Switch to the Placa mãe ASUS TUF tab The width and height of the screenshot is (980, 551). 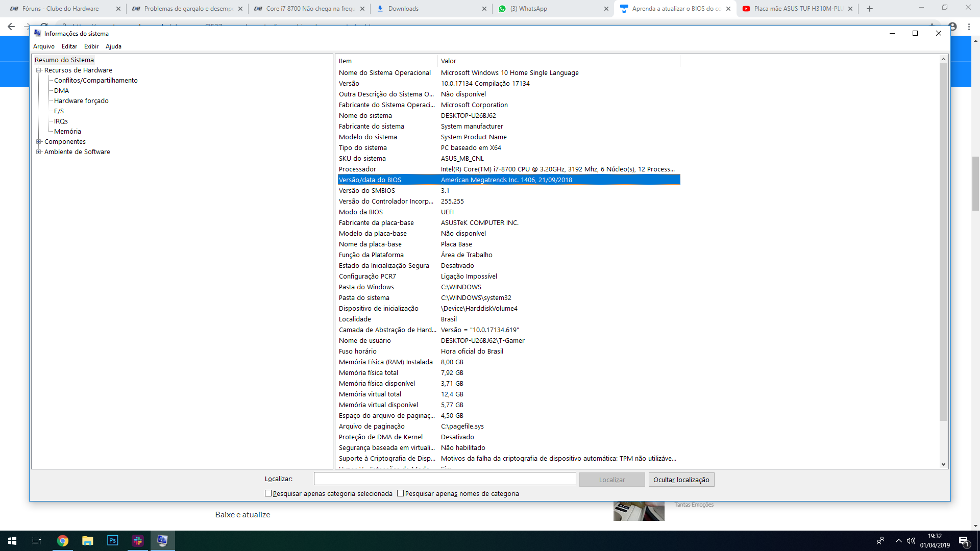coord(797,9)
